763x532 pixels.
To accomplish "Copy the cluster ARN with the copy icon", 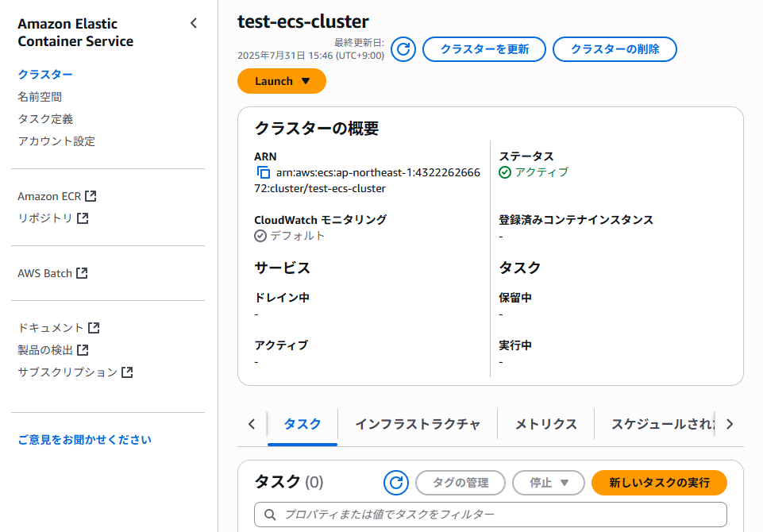I will [264, 172].
